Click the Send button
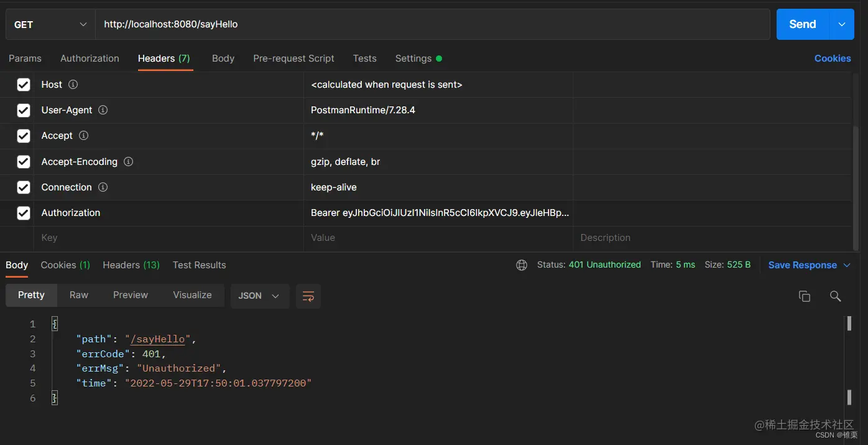 803,24
